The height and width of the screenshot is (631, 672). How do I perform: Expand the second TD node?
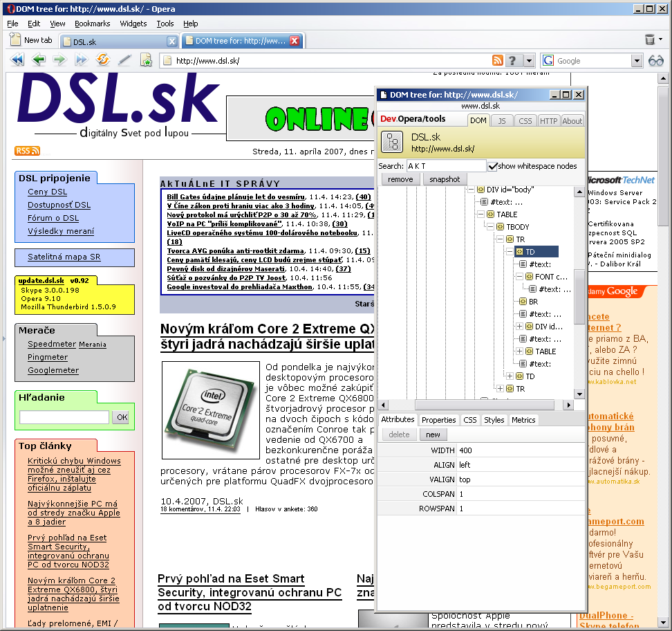click(x=510, y=376)
